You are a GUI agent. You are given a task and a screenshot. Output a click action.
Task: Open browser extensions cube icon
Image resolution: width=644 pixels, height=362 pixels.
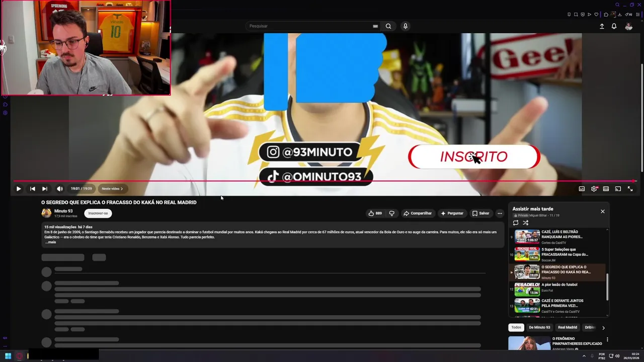(606, 15)
